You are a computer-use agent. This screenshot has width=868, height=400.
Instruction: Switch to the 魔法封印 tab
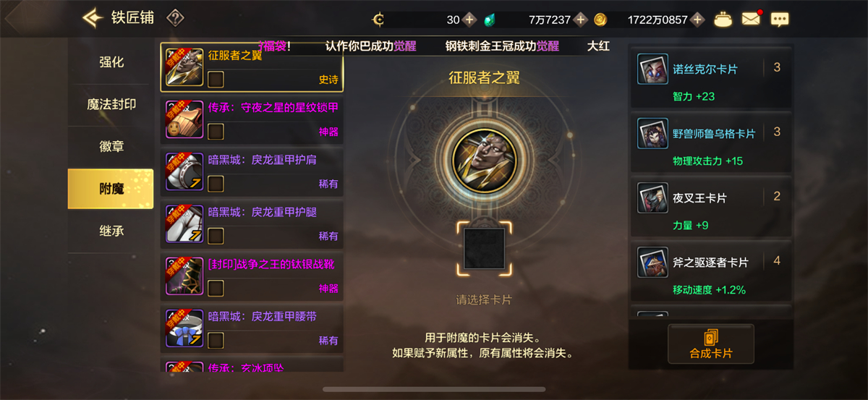[111, 104]
